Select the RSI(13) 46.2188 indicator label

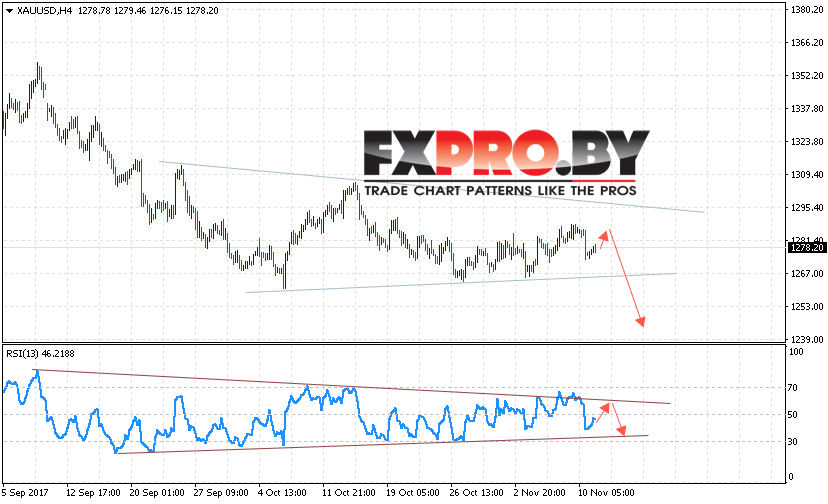pyautogui.click(x=40, y=354)
